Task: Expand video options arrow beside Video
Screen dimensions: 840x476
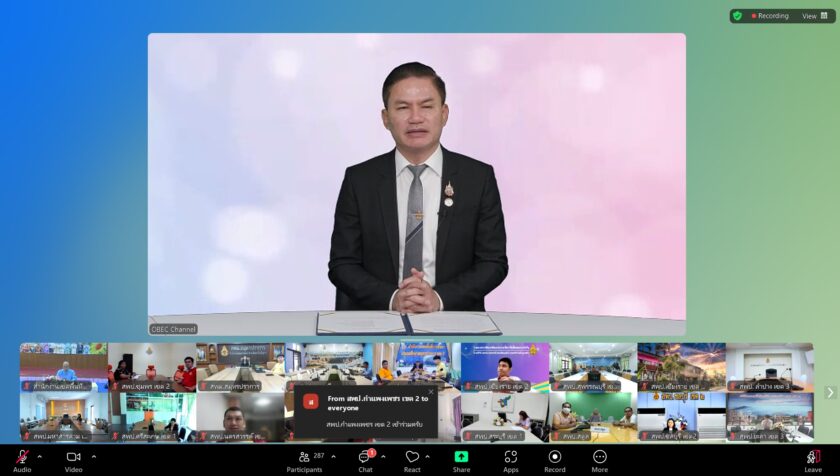Action: (95, 456)
